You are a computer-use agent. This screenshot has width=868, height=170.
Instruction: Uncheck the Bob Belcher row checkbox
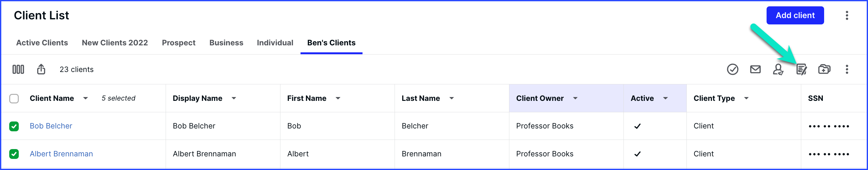click(14, 126)
